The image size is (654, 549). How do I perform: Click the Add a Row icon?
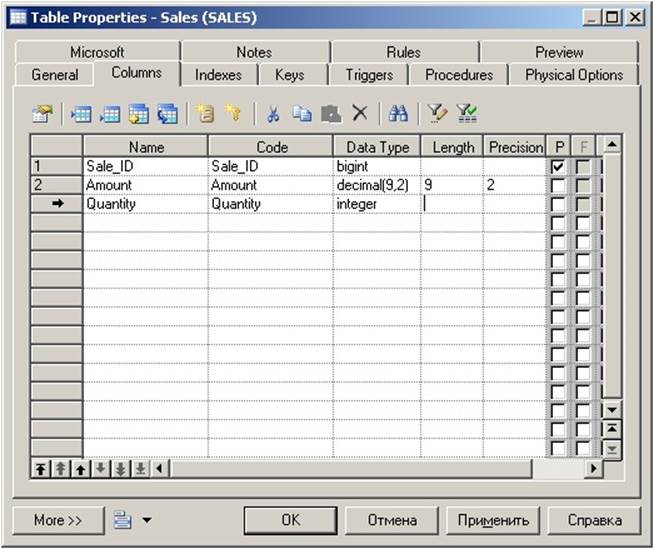coord(110,113)
